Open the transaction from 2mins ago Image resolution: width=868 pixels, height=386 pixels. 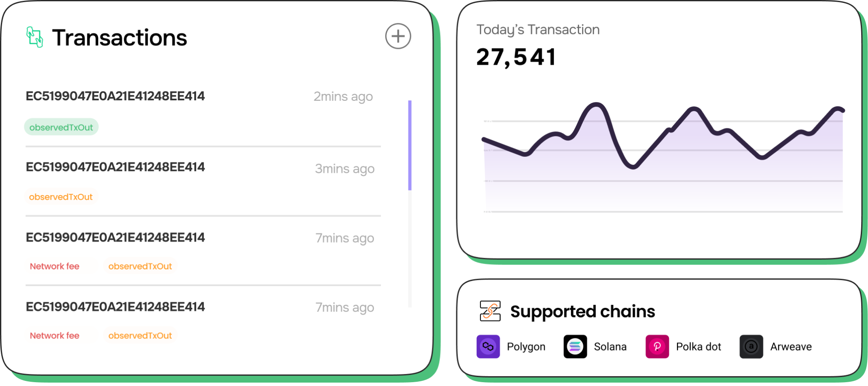coord(115,96)
